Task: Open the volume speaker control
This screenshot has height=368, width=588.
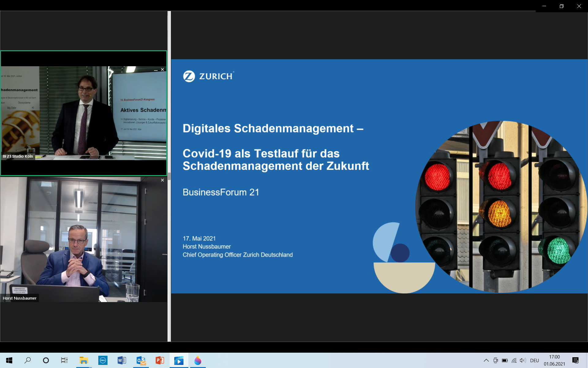Action: pyautogui.click(x=522, y=360)
